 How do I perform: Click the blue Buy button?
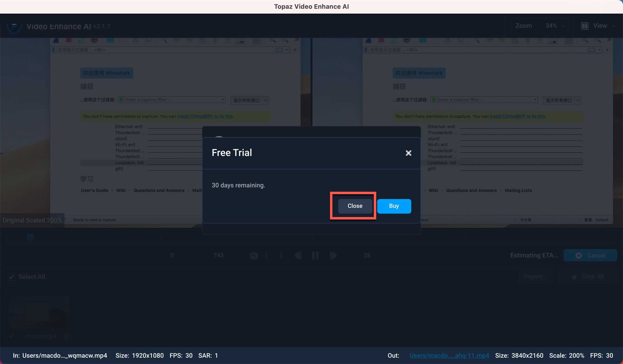point(394,206)
